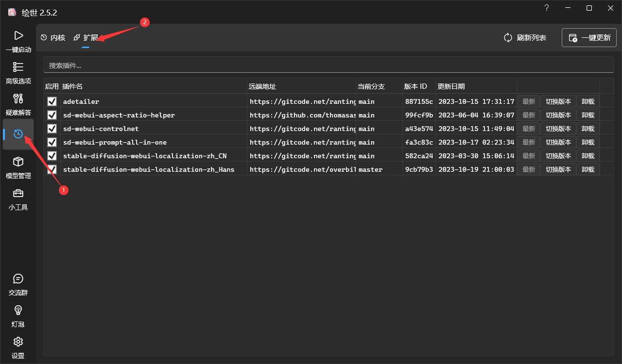Sort by 版本 ID column header
Viewport: 622px width, 364px height.
[419, 86]
